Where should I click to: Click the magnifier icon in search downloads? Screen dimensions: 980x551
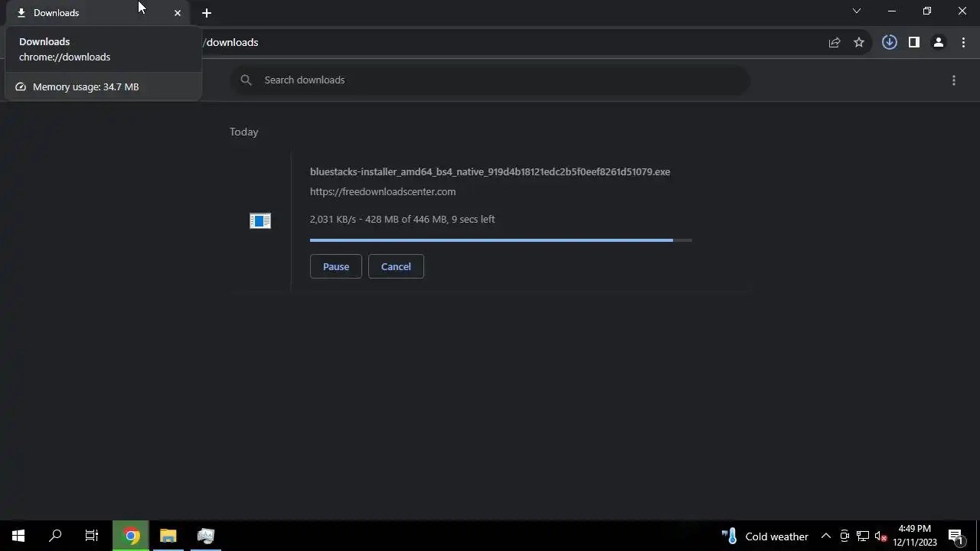tap(246, 80)
